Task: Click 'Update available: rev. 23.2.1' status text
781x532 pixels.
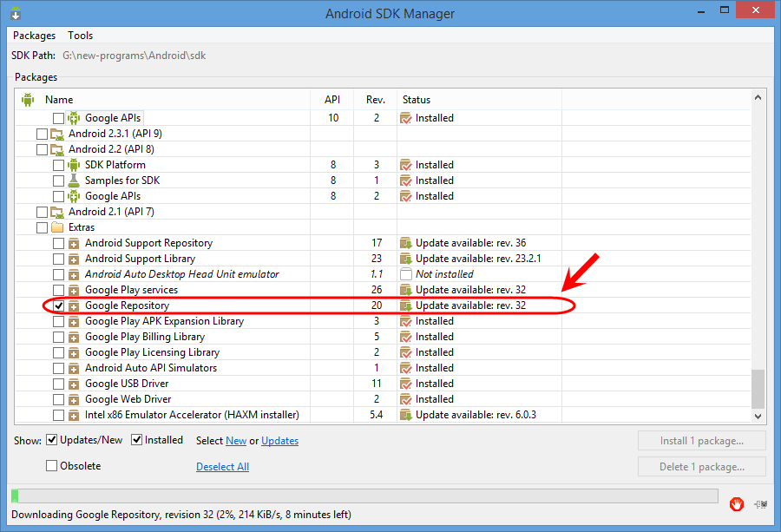Action: click(x=478, y=259)
